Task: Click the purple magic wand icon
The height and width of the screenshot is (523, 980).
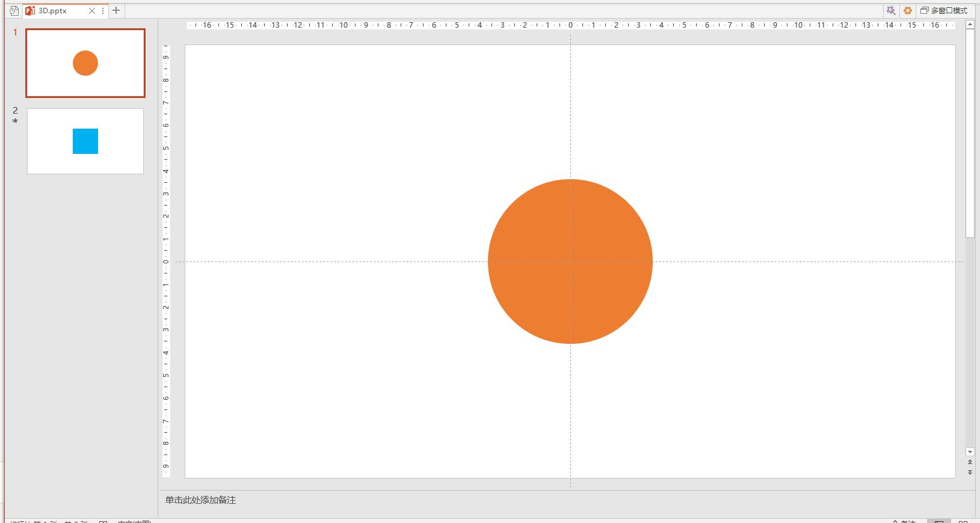Action: [x=891, y=10]
